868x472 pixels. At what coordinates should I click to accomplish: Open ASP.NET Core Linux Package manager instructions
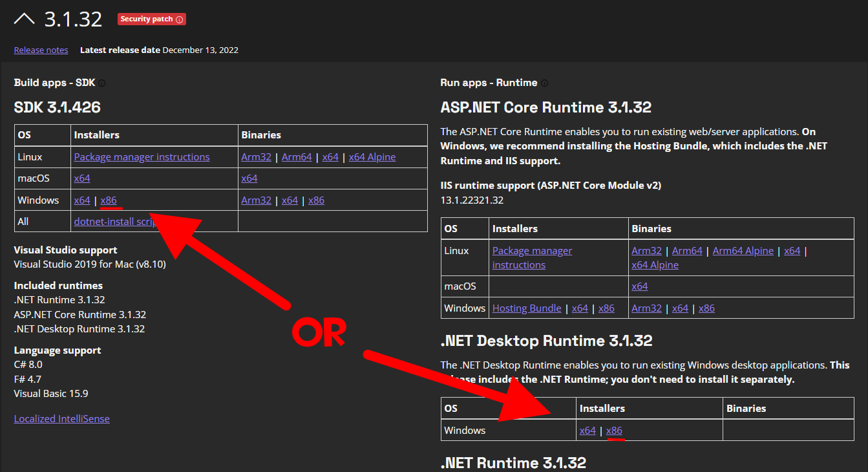532,257
